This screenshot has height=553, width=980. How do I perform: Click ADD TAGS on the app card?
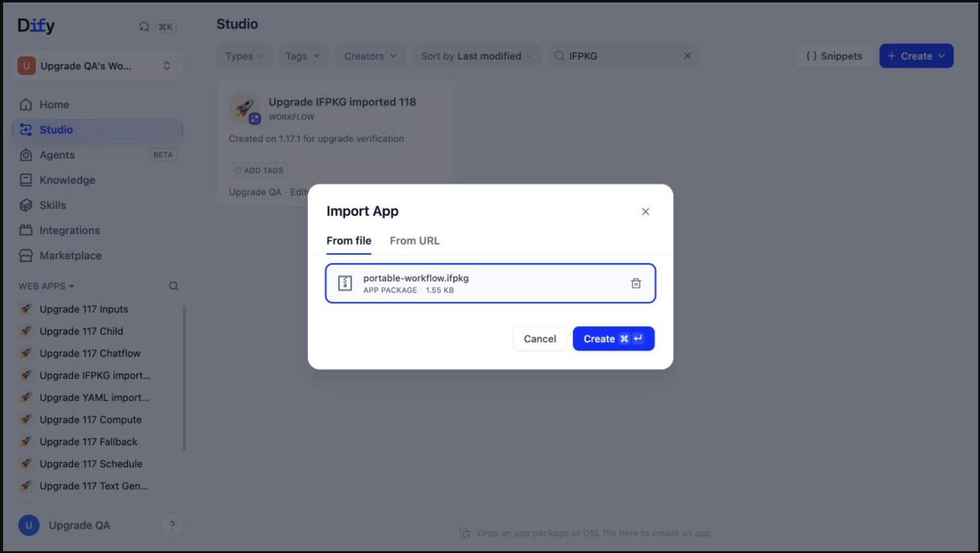tap(258, 171)
